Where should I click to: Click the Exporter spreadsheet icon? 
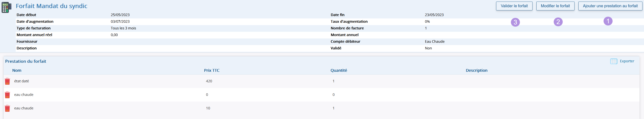coord(614,61)
